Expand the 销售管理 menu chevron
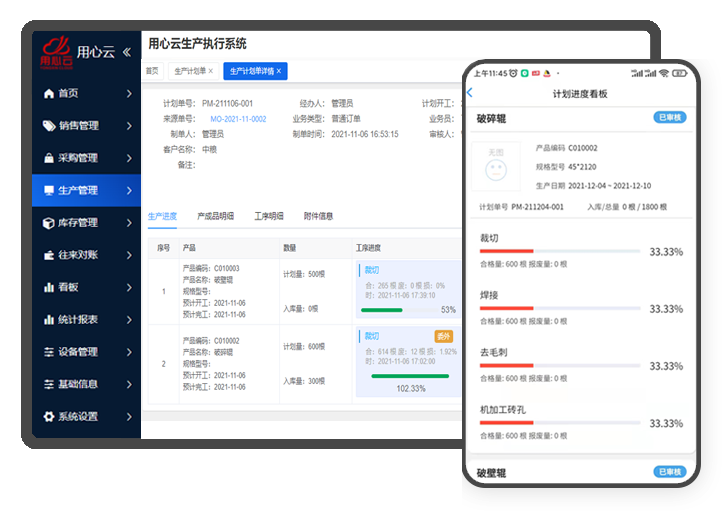The width and height of the screenshot is (722, 511). 129,126
